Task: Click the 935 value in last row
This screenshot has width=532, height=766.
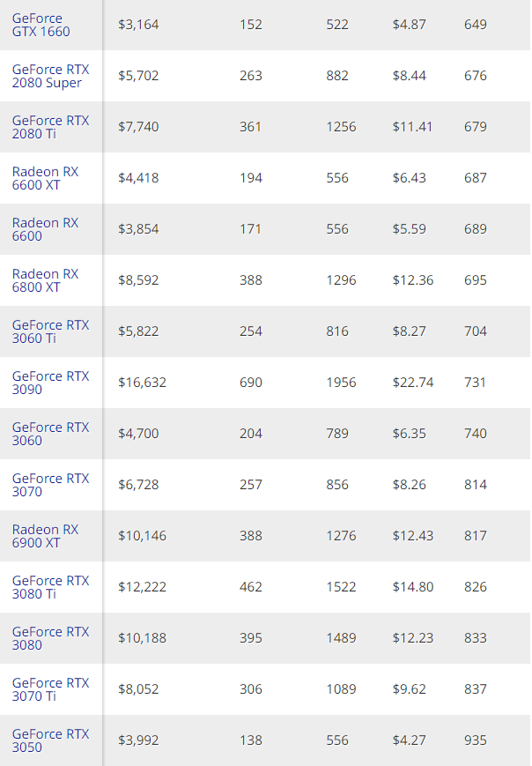Action: coord(475,740)
